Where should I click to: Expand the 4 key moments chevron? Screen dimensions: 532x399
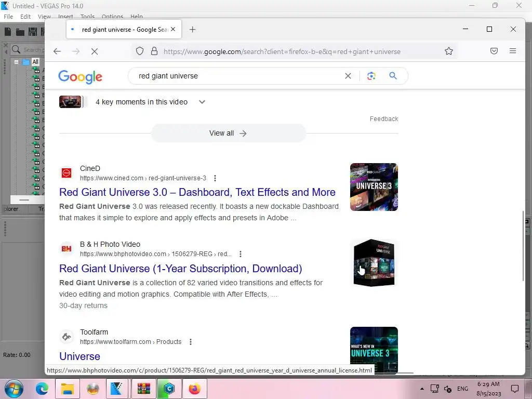click(202, 102)
